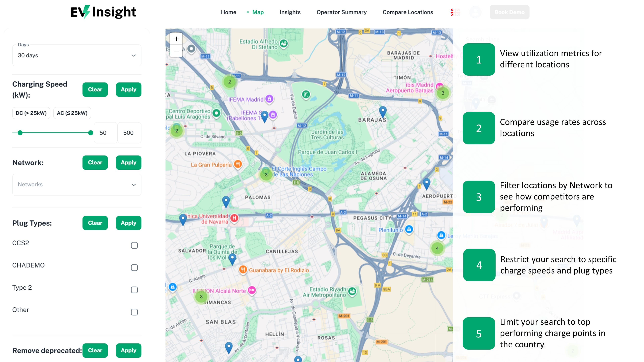Click the Universidad de Navarra hospital icon
The image size is (644, 362).
pyautogui.click(x=234, y=218)
